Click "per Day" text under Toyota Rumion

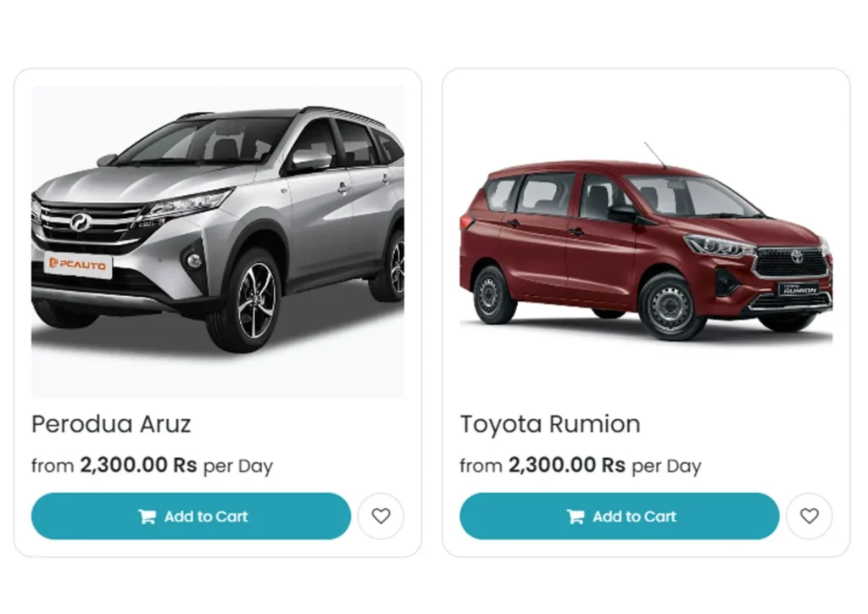(666, 466)
